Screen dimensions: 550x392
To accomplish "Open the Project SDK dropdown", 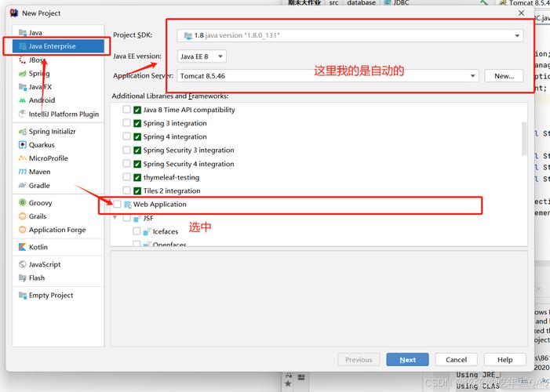I will coord(350,35).
